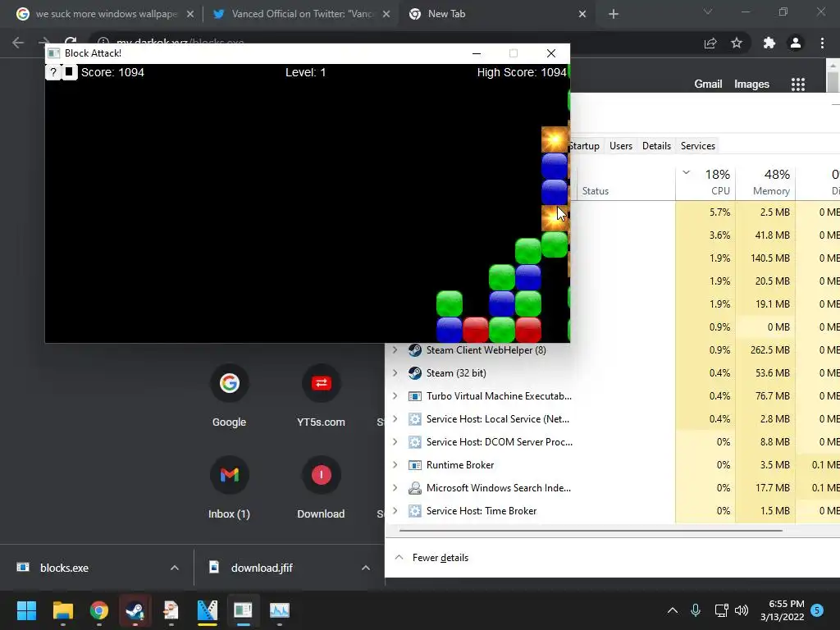
Task: Open the Google apps grid icon
Action: tap(797, 84)
